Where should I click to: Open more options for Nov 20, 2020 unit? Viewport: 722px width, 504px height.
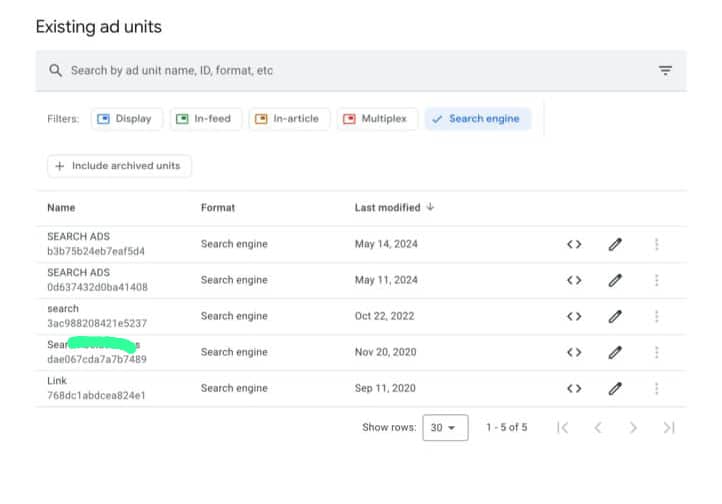pos(657,352)
